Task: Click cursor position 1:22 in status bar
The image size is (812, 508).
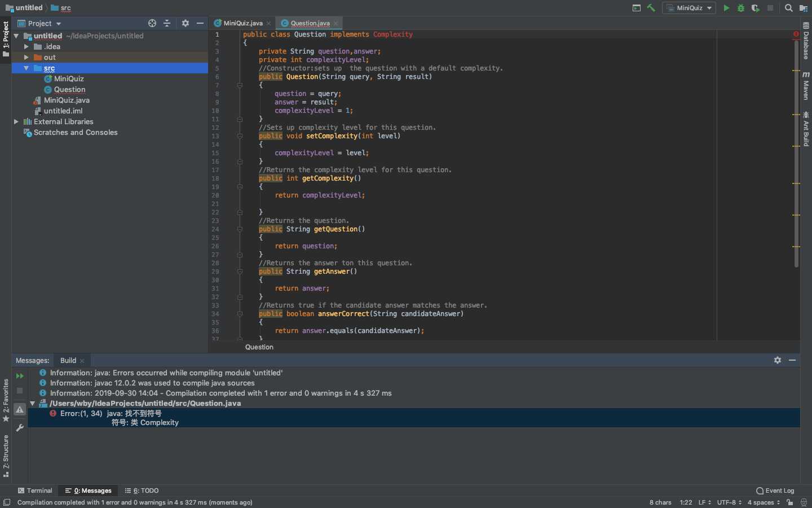Action: click(686, 502)
